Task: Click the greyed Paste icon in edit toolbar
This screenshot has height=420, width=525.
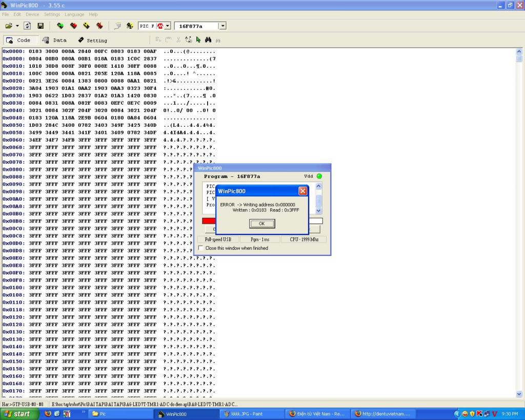Action: 168,40
